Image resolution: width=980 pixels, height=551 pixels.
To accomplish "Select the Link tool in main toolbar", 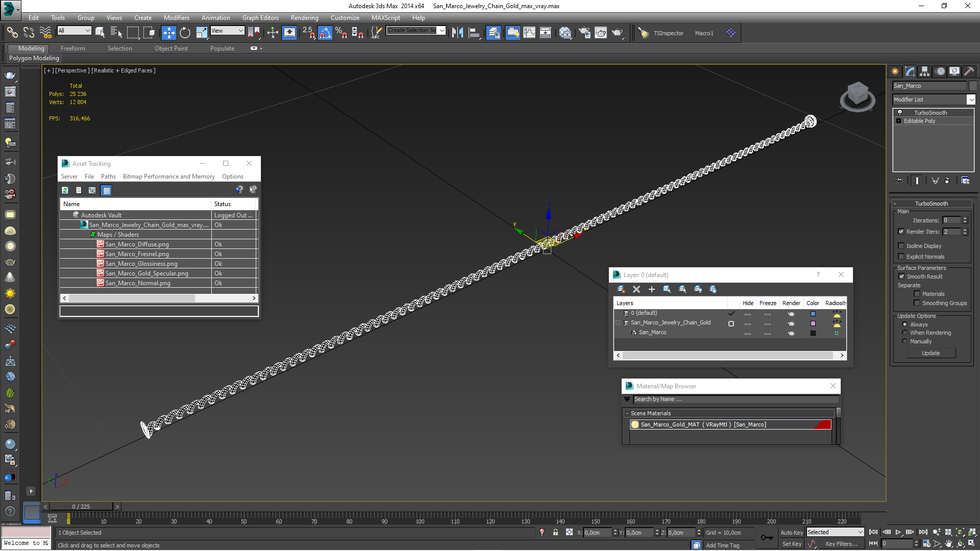I will (x=12, y=33).
